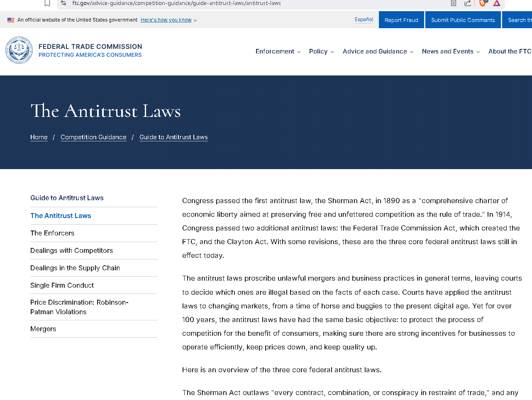Open Mergers sidebar page
Screen dimensions: 532x400
click(x=43, y=329)
